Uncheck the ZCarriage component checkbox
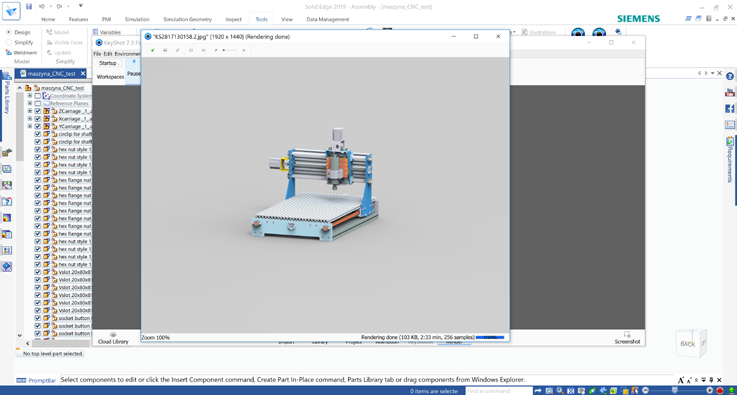This screenshot has width=737, height=395. click(38, 111)
